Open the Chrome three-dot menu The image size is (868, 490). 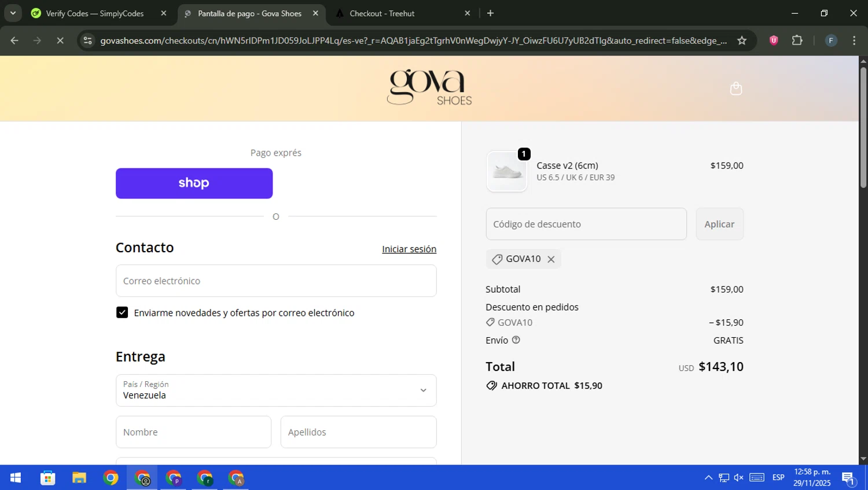854,40
